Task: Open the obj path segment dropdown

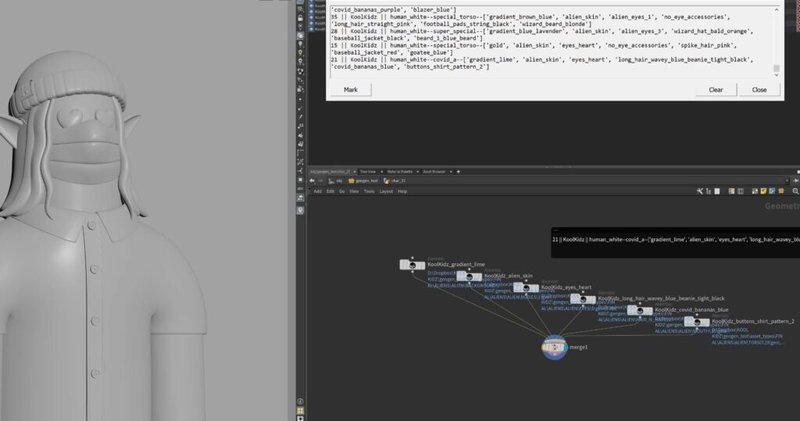Action: click(x=335, y=181)
